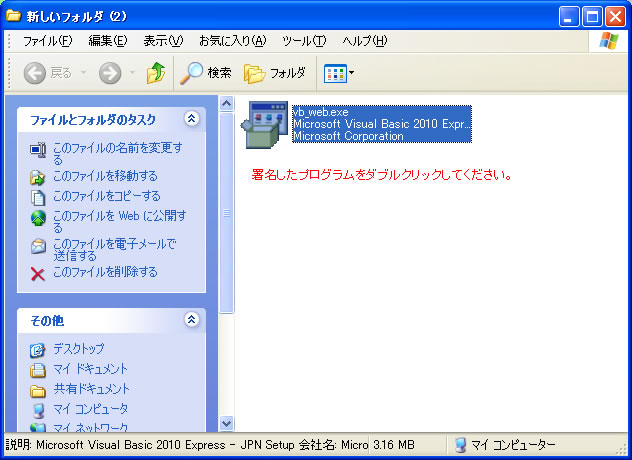Click the folder icon in title bar
This screenshot has width=632, height=460.
coord(14,16)
